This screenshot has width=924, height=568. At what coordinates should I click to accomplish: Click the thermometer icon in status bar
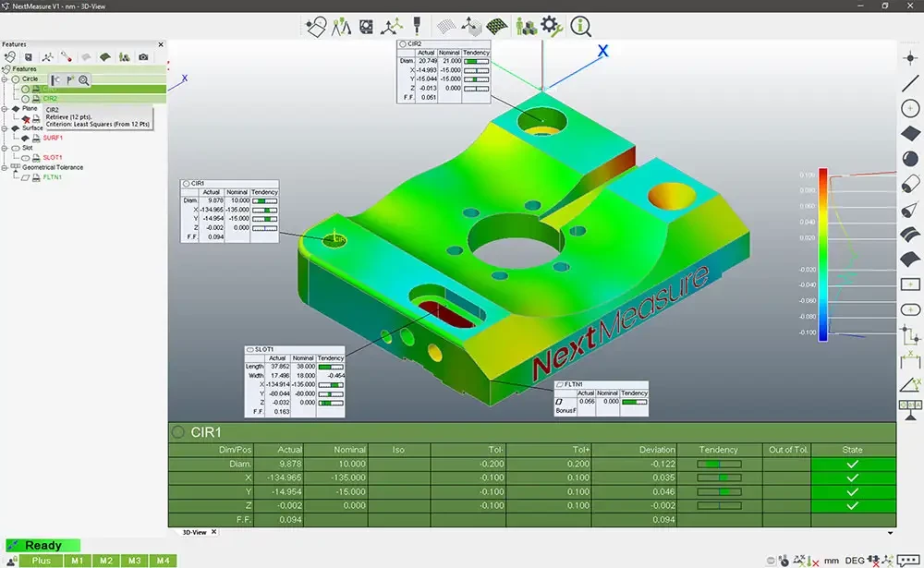click(784, 561)
